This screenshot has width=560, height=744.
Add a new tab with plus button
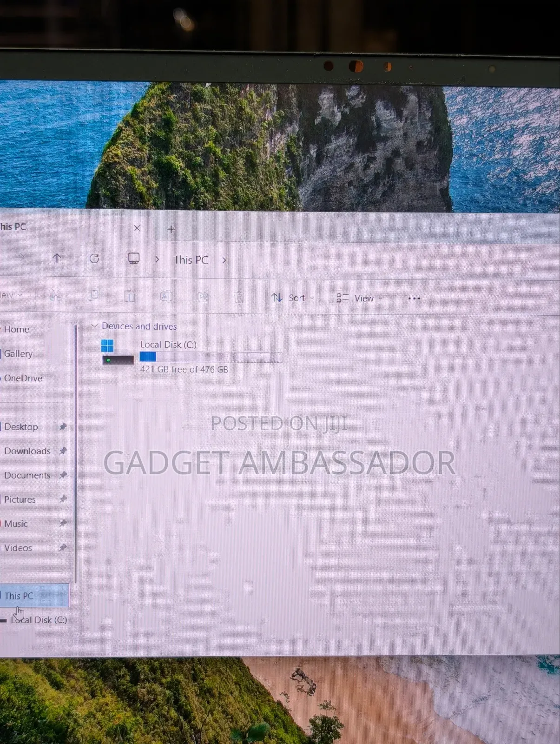(x=171, y=229)
